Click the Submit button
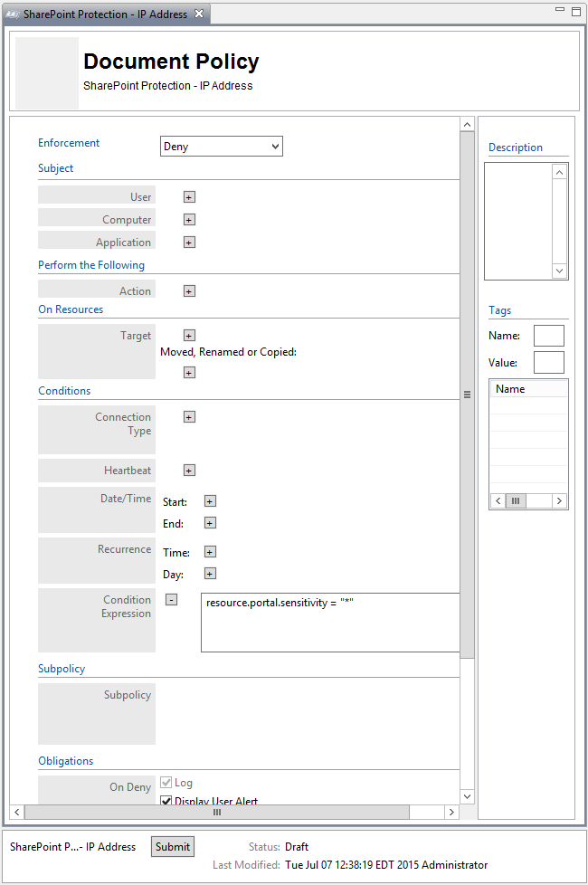Image resolution: width=588 pixels, height=885 pixels. point(173,847)
